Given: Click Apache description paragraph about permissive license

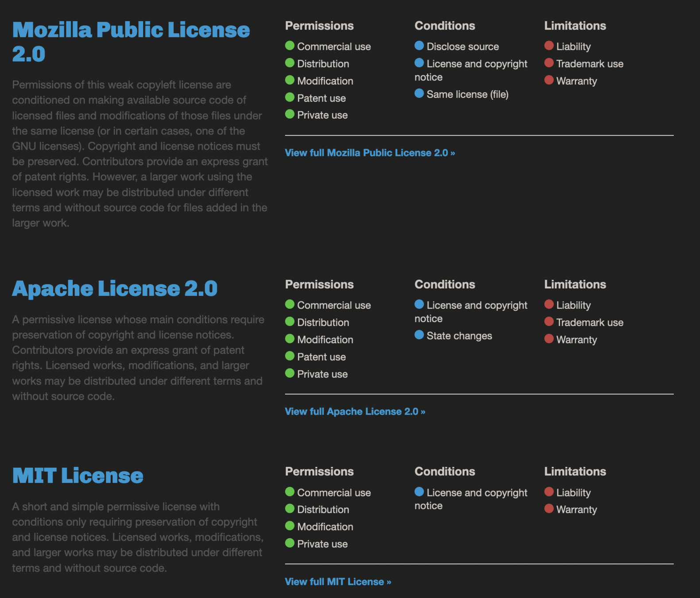Looking at the screenshot, I should [138, 358].
